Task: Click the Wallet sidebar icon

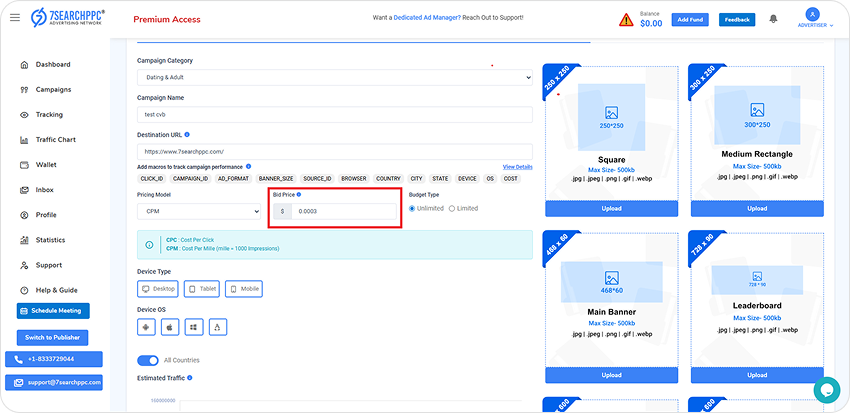Action: coord(24,165)
